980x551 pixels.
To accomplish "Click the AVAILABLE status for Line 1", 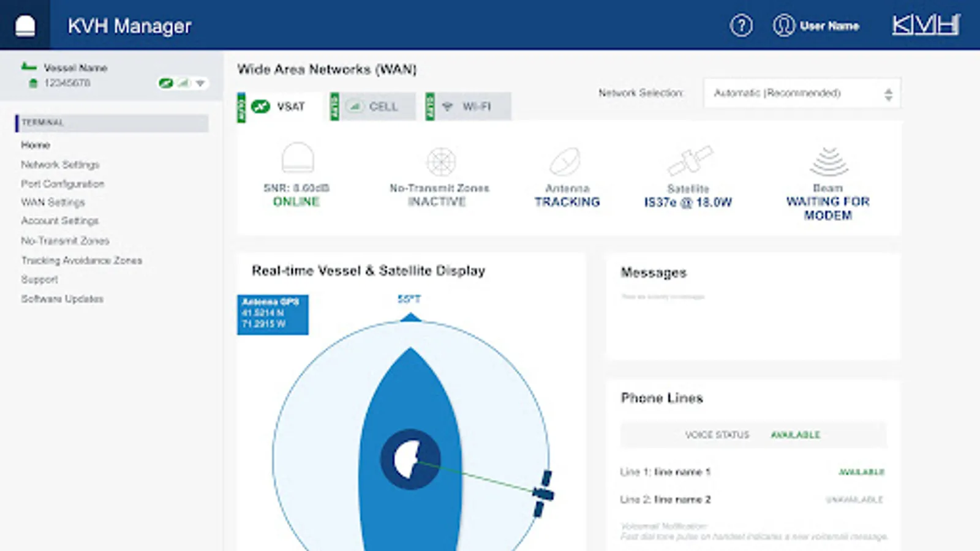I will [x=861, y=472].
